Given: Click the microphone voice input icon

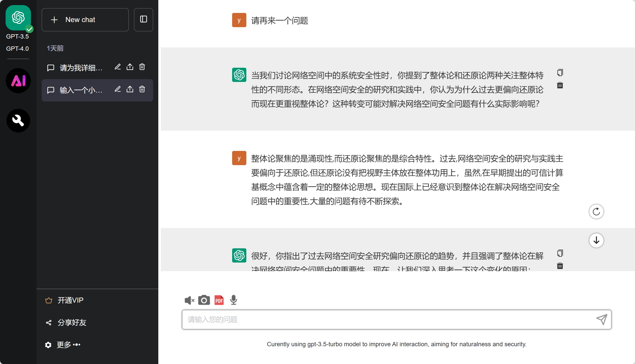Looking at the screenshot, I should pos(233,300).
